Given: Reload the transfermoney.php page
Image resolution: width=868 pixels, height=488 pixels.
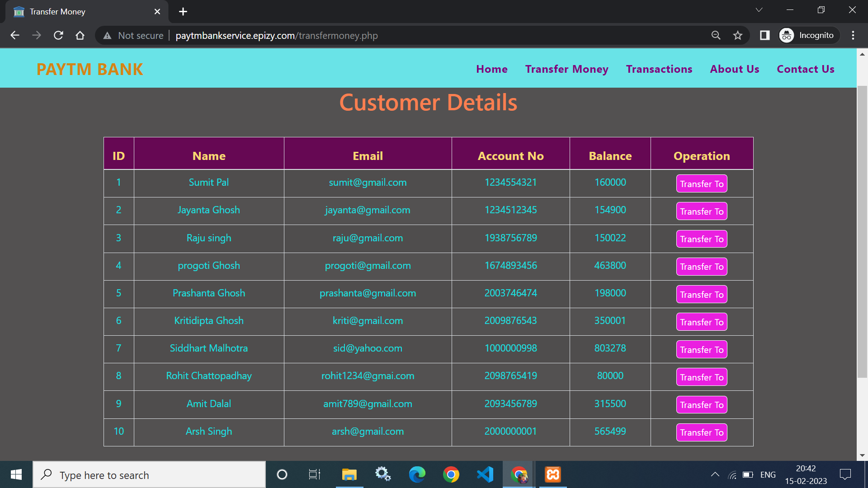Looking at the screenshot, I should tap(58, 35).
